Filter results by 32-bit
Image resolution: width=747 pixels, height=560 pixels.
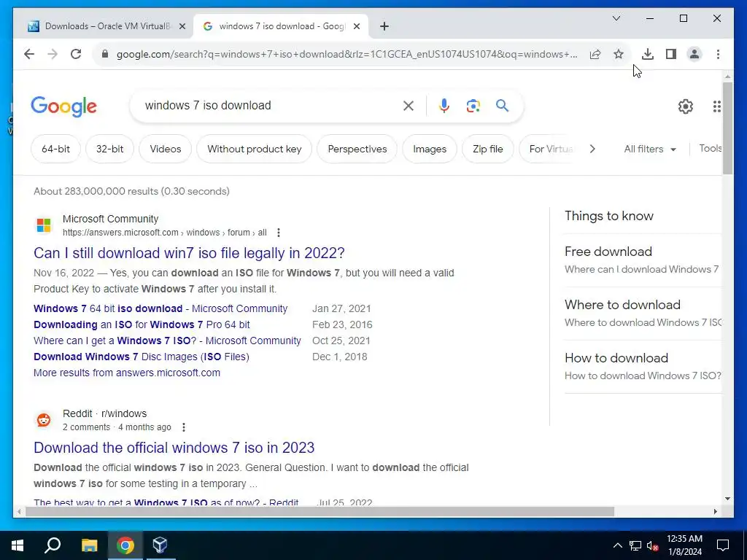[x=109, y=149]
